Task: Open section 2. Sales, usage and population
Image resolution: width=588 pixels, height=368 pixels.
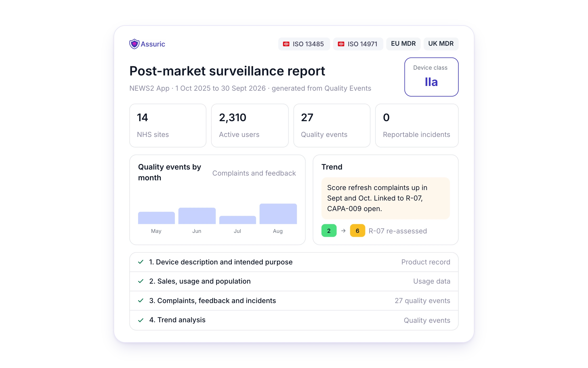Action: point(294,281)
